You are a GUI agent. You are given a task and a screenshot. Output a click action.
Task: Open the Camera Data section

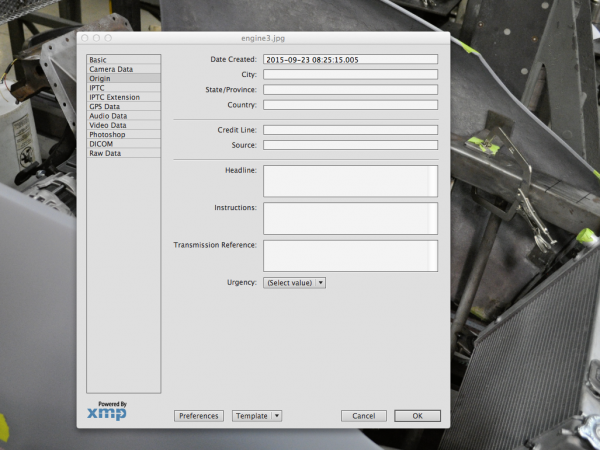click(110, 69)
